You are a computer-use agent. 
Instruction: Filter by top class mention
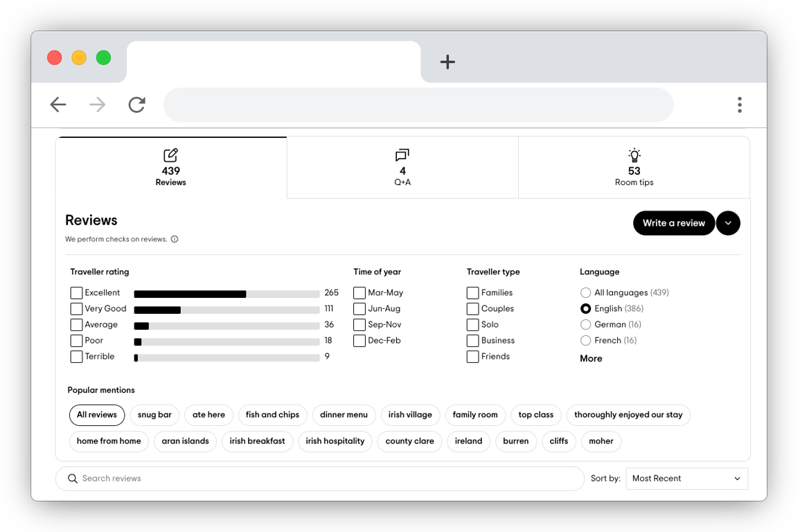536,415
